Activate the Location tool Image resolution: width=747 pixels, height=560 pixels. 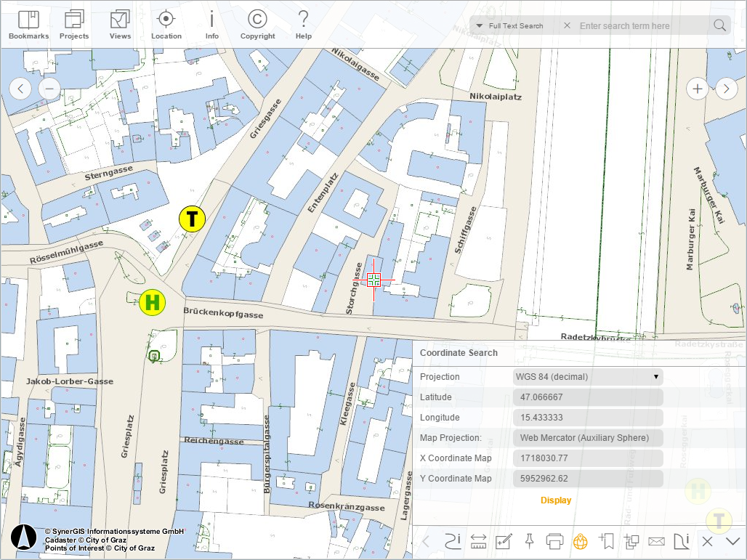(166, 24)
